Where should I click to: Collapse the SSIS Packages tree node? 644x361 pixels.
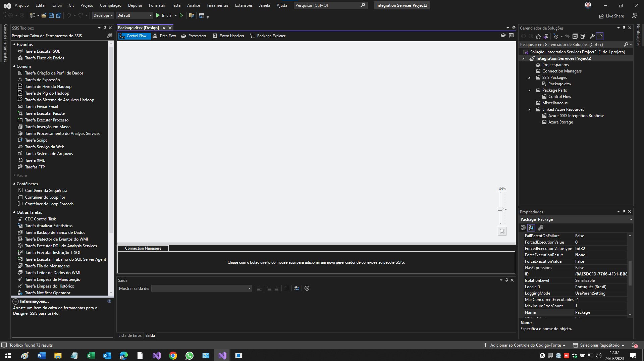coord(530,78)
